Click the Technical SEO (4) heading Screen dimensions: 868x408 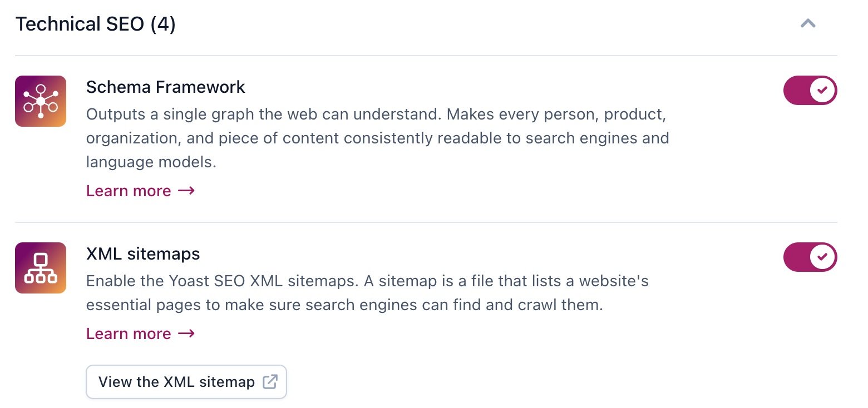coord(95,24)
